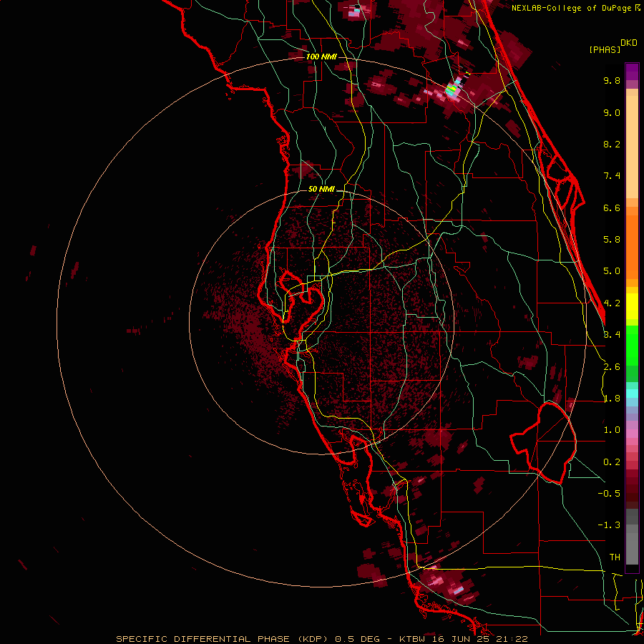This screenshot has height=644, width=644.
Task: Pick the yellow segment of the color bar
Action: (x=632, y=306)
